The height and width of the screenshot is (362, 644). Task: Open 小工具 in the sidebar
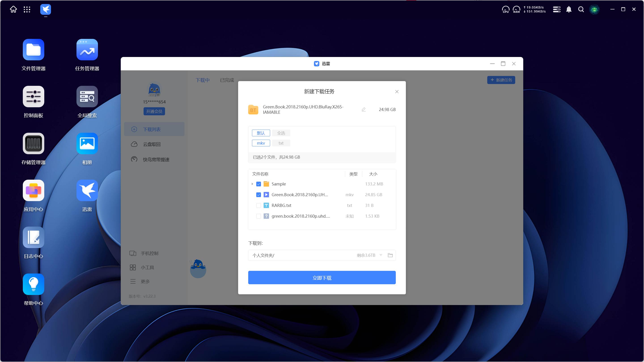(142, 267)
